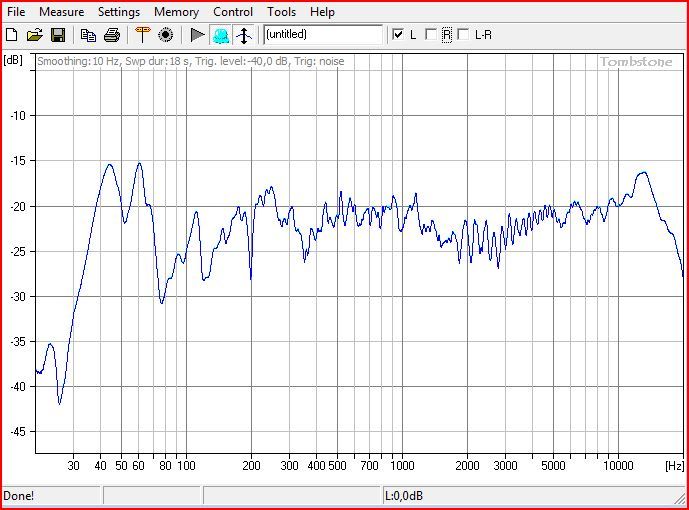The width and height of the screenshot is (689, 510).
Task: Click the Copy icon in toolbar
Action: tap(89, 35)
